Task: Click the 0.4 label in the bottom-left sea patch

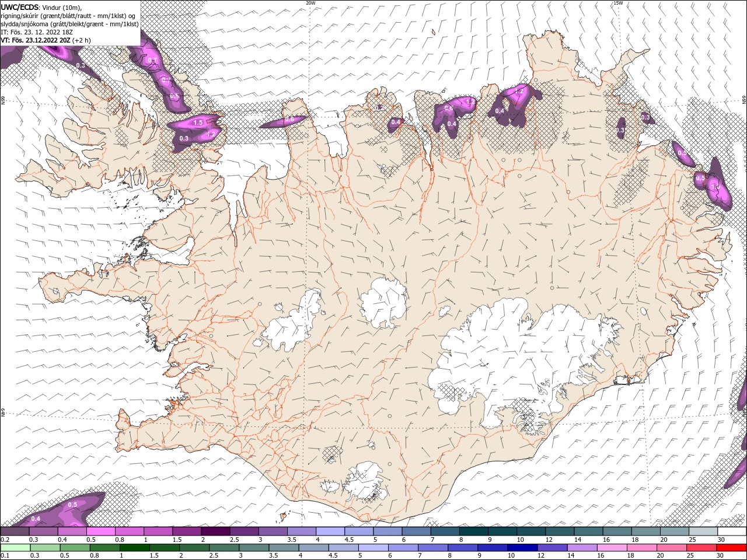Action: tap(36, 519)
